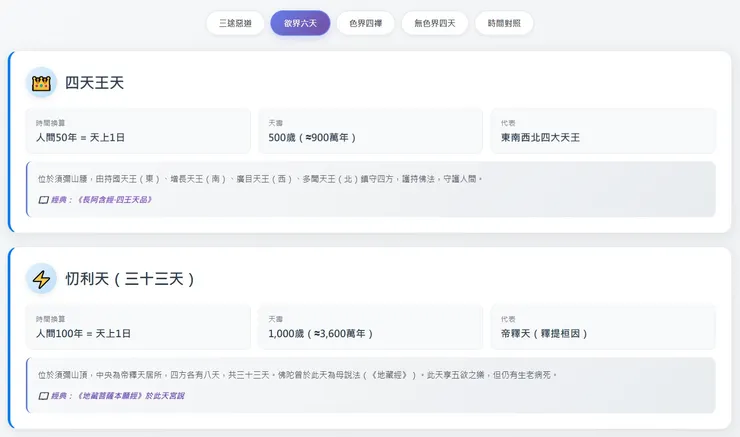Click the 代表 label in the 忉利天 card
Screen dimensions: 740x437
pyautogui.click(x=508, y=319)
